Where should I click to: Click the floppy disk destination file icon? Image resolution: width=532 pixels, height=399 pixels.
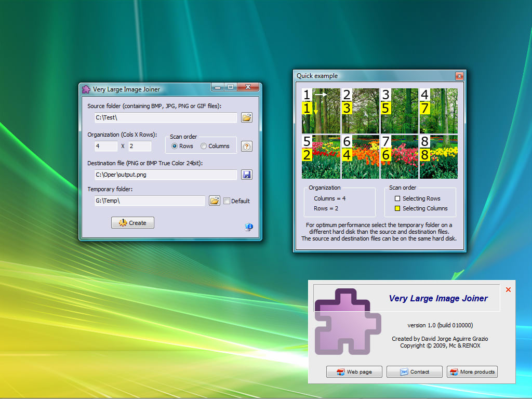click(x=247, y=175)
